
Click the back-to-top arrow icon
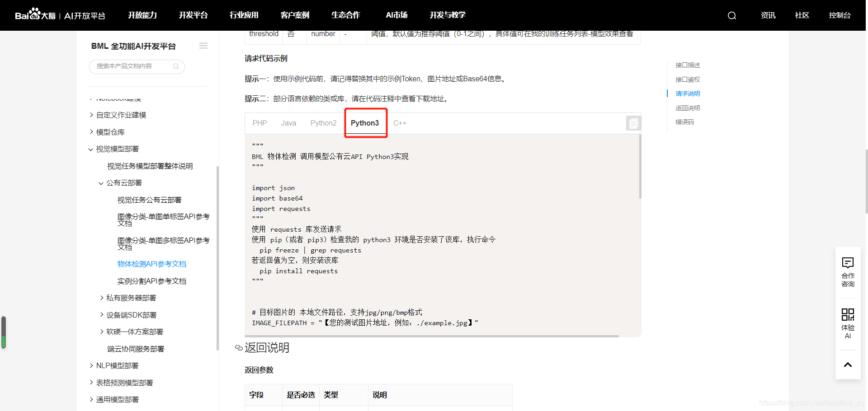point(848,364)
